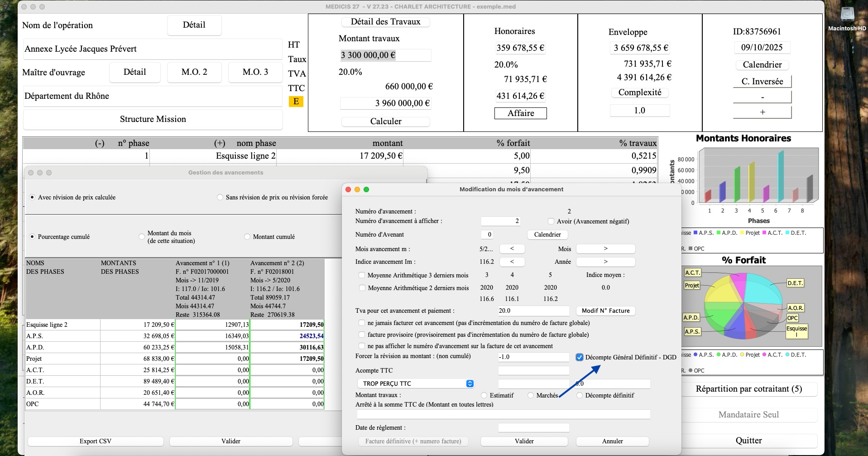Select Montant du mois radio option
Screen dimensions: 868x456
pyautogui.click(x=142, y=237)
